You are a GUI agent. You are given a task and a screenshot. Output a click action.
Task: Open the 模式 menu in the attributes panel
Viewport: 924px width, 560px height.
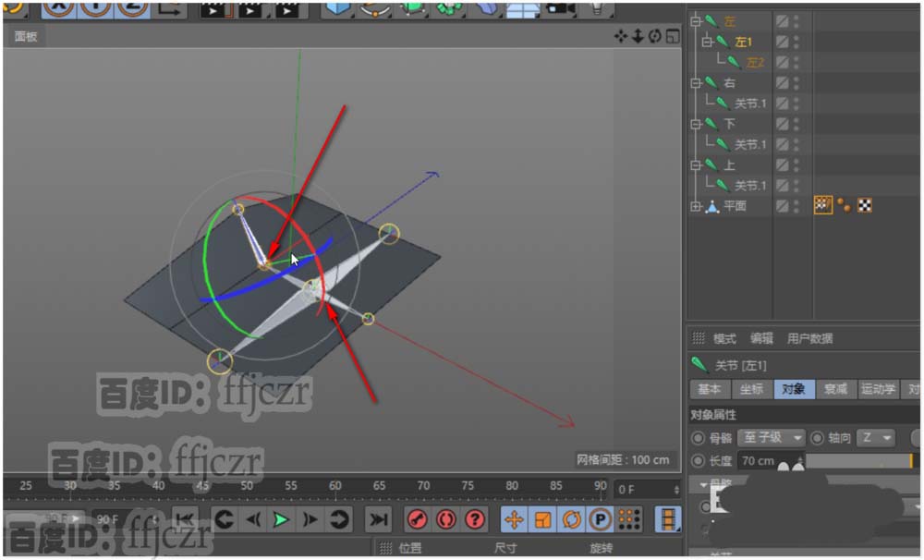click(724, 338)
